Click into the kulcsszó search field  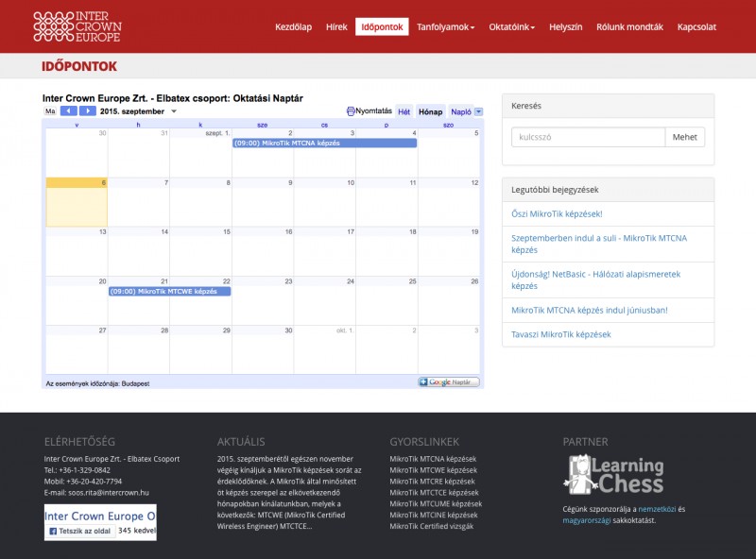click(x=588, y=137)
